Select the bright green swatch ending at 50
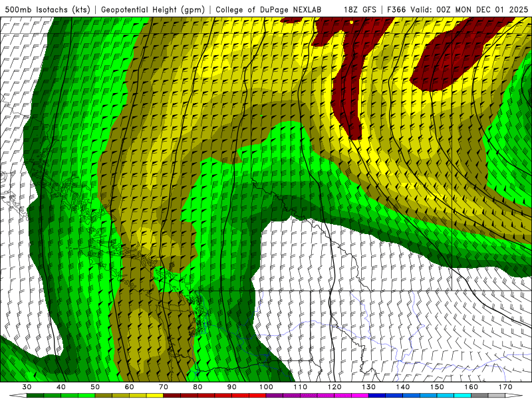Screen dimensions: 532x399 (x=86, y=395)
